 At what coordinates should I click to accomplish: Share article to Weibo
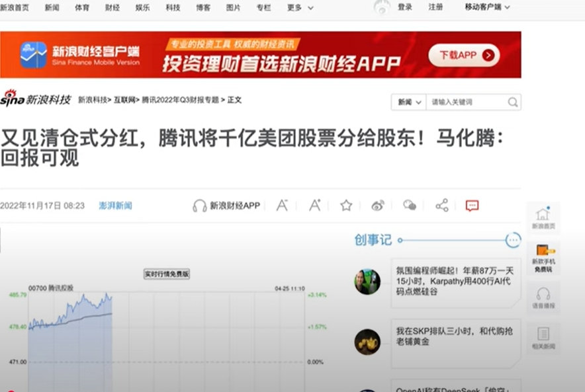coord(378,206)
